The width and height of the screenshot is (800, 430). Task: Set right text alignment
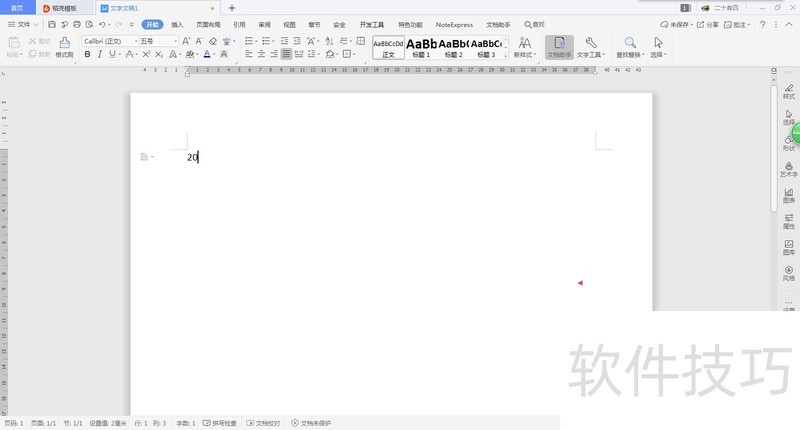pos(274,54)
